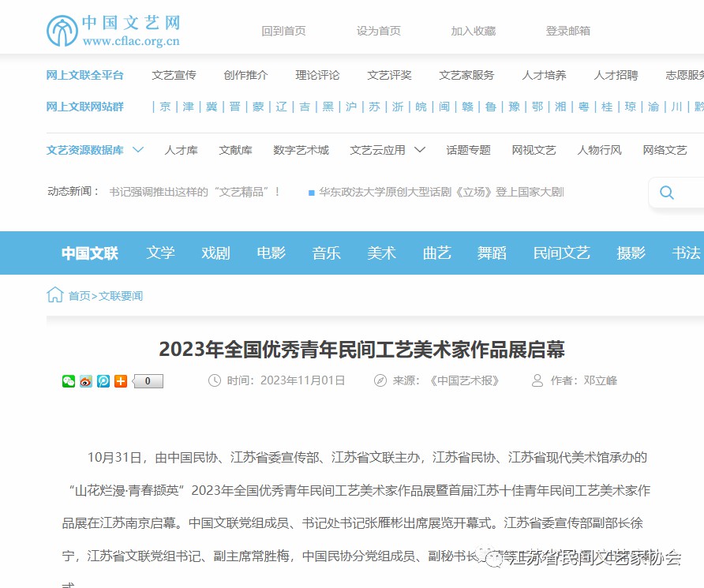Click 回到首页 at the top
The width and height of the screenshot is (704, 588).
click(x=283, y=31)
